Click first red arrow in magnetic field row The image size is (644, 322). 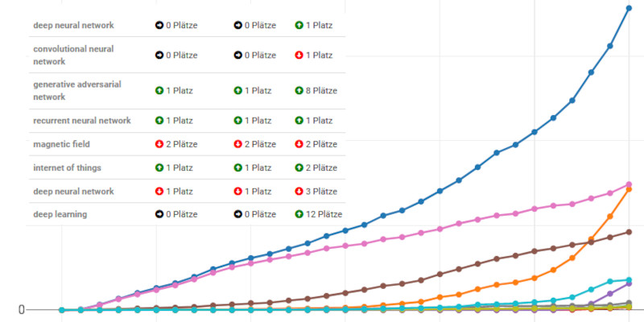159,144
